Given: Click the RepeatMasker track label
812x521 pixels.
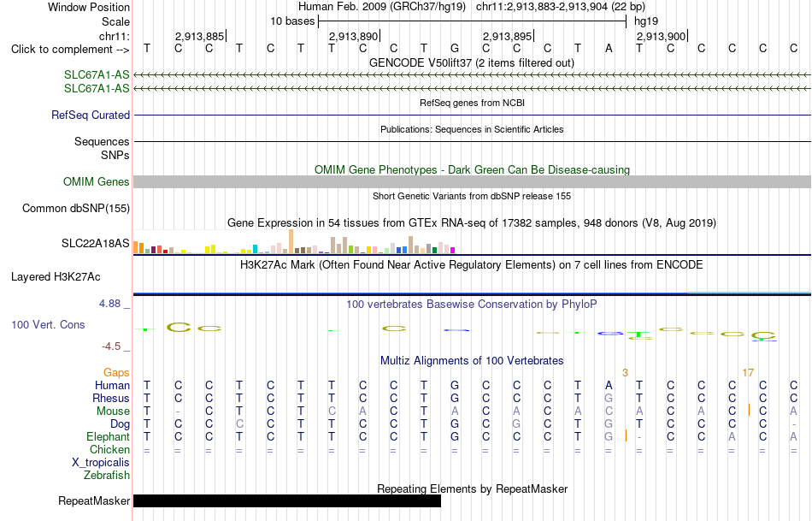Looking at the screenshot, I should click(94, 500).
